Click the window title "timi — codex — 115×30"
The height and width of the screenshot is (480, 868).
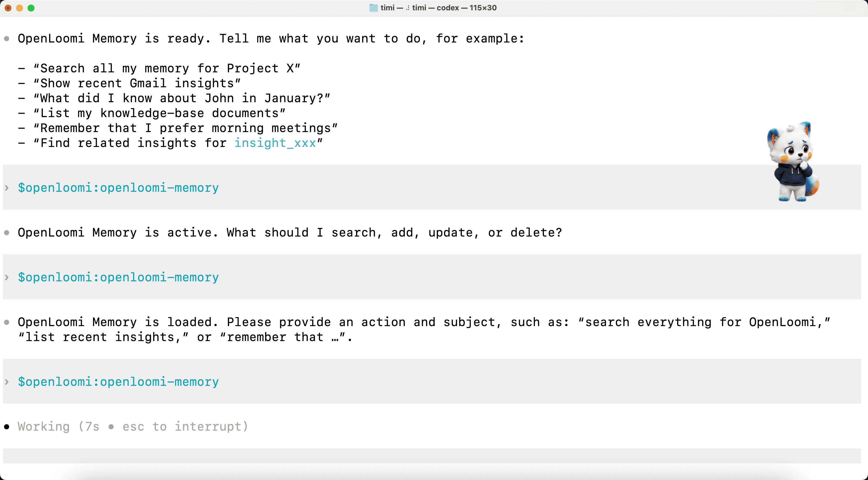(438, 8)
